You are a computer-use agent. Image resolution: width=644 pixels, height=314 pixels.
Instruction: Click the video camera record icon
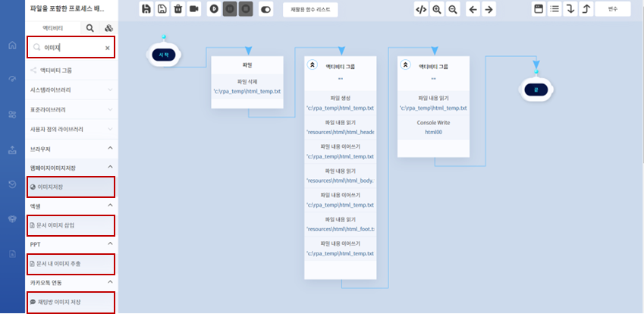[194, 9]
